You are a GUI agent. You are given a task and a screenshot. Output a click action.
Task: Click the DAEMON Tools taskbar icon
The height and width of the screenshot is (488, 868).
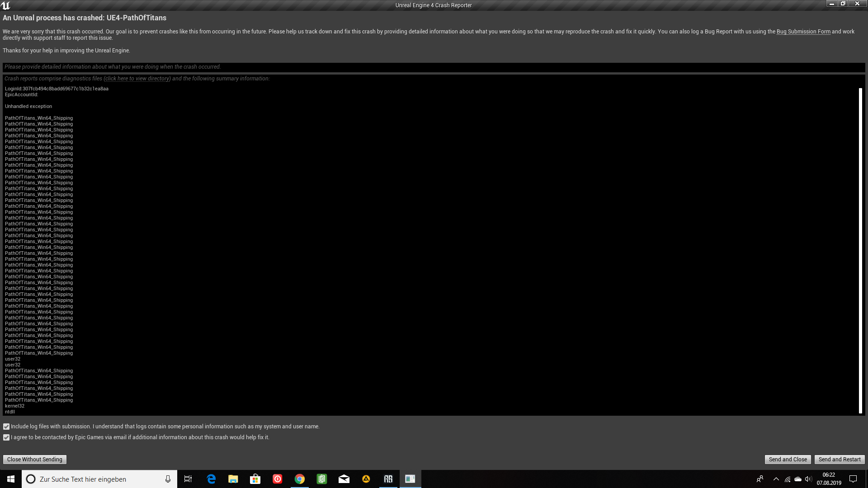click(366, 479)
